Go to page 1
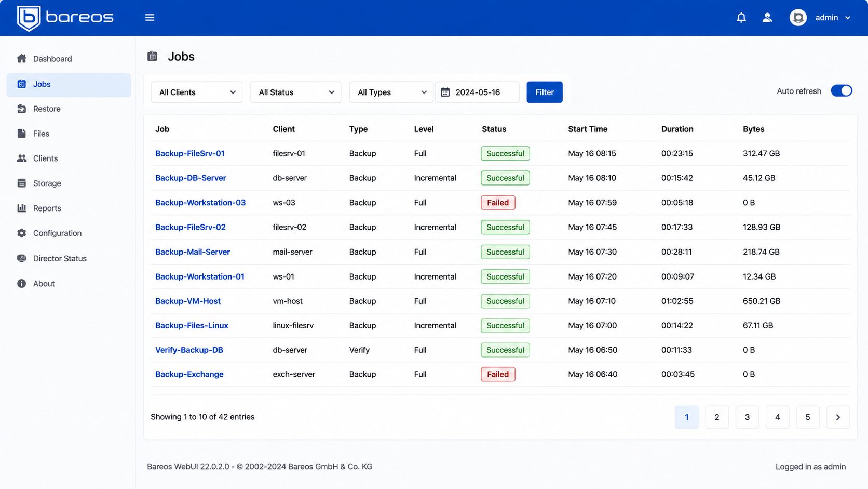Viewport: 868px width, 489px height. click(687, 417)
